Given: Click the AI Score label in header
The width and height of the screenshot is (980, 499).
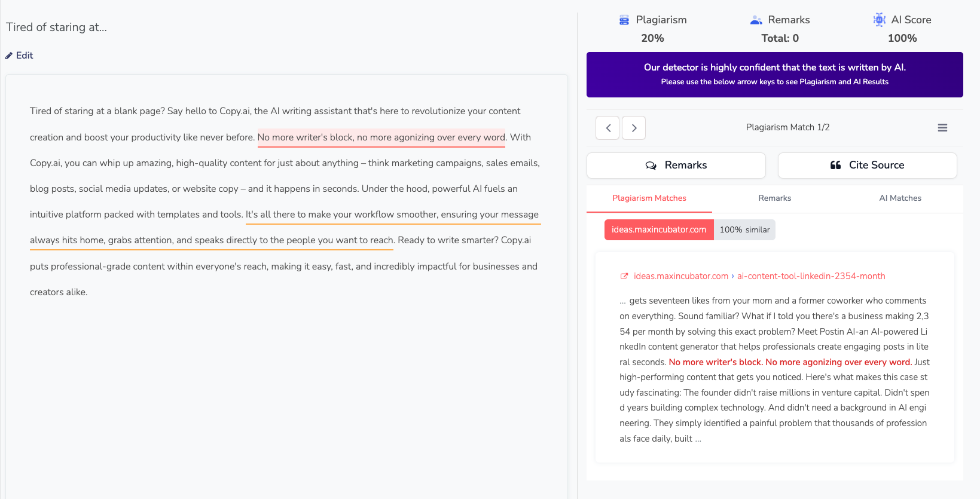Looking at the screenshot, I should [x=911, y=20].
